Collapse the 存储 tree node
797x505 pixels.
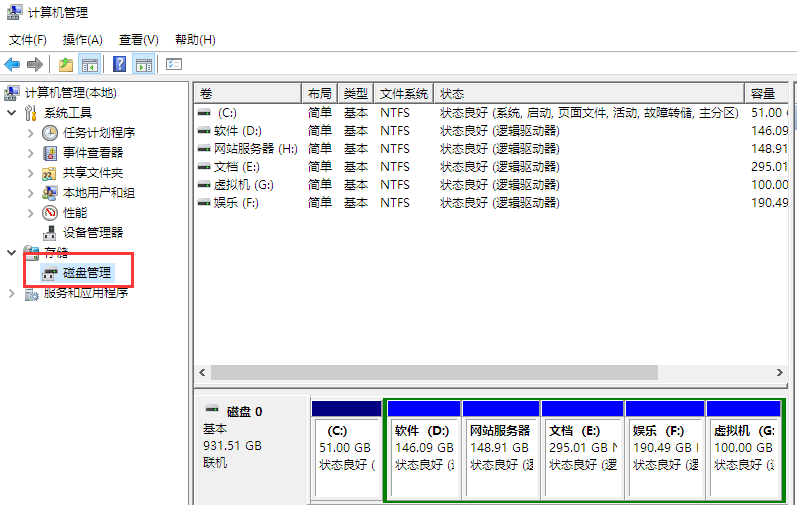pyautogui.click(x=12, y=252)
